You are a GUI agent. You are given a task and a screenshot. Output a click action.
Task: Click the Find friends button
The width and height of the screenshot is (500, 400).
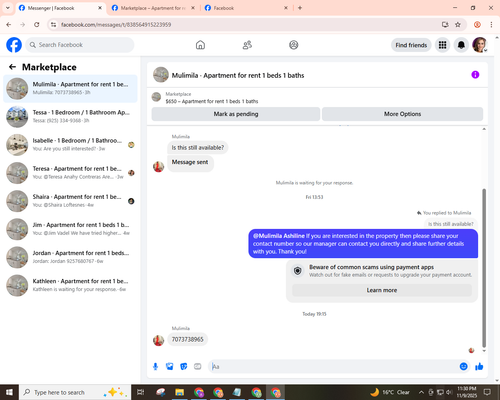[x=411, y=45]
